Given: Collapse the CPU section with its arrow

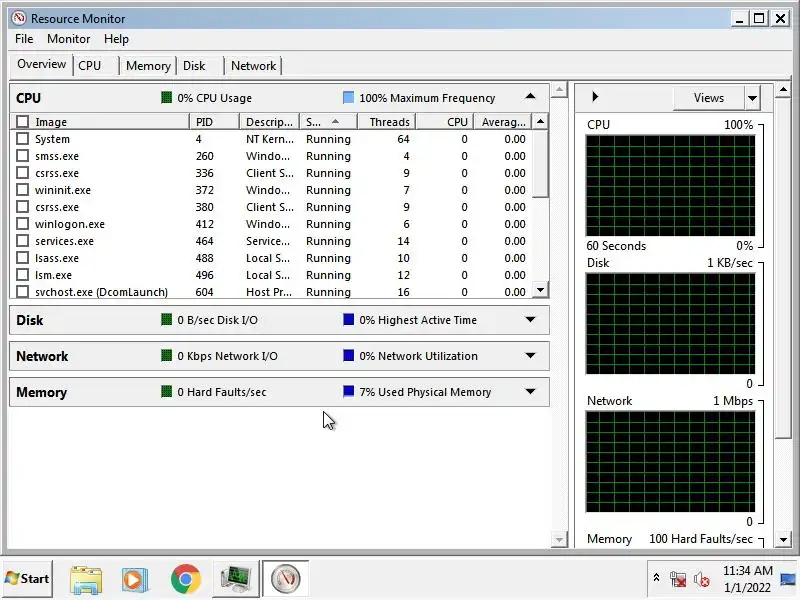Looking at the screenshot, I should (530, 96).
